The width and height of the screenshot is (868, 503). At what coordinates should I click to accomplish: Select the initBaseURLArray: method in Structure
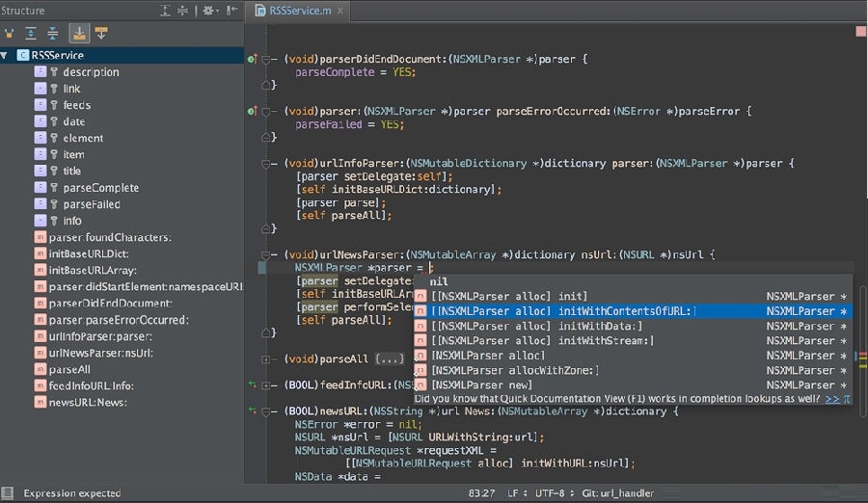click(93, 271)
